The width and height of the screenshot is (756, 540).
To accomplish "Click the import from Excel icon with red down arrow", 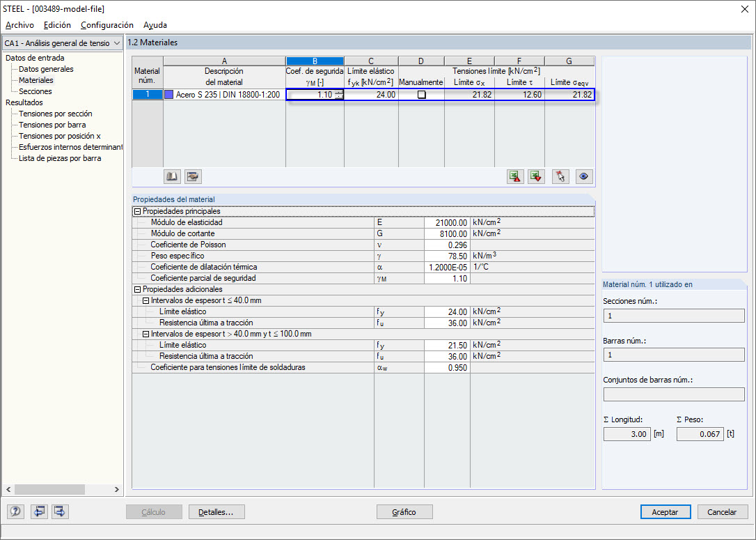I will click(536, 176).
